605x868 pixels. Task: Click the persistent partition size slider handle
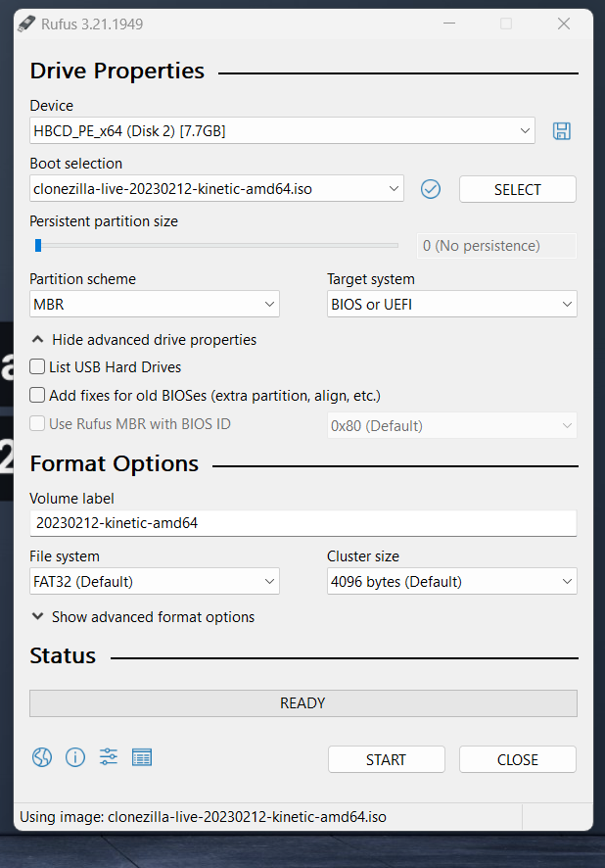coord(38,245)
